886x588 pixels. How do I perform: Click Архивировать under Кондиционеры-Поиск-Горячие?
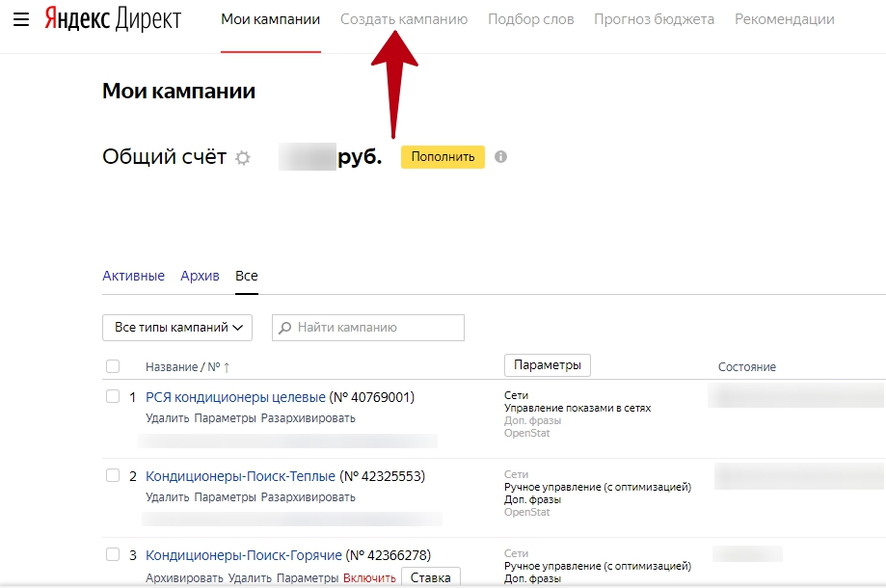click(184, 577)
